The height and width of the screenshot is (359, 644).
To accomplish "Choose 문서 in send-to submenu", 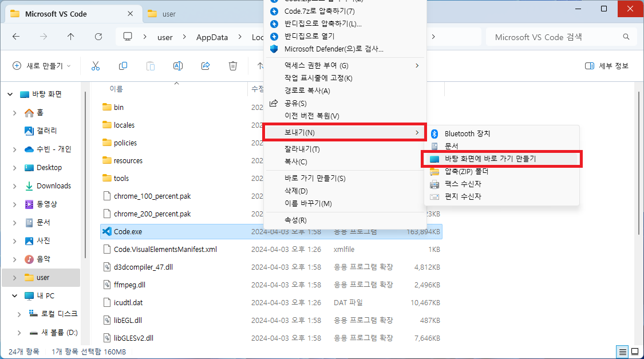I will pyautogui.click(x=501, y=146).
